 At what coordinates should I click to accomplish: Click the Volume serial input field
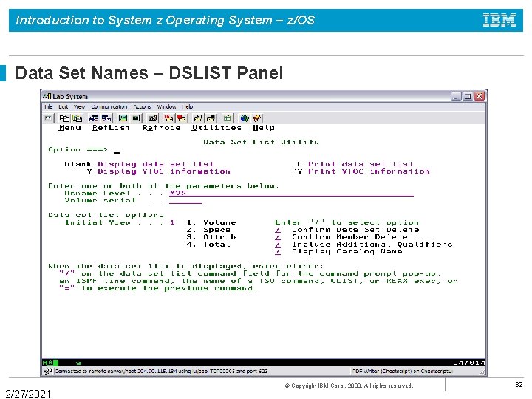click(x=185, y=200)
